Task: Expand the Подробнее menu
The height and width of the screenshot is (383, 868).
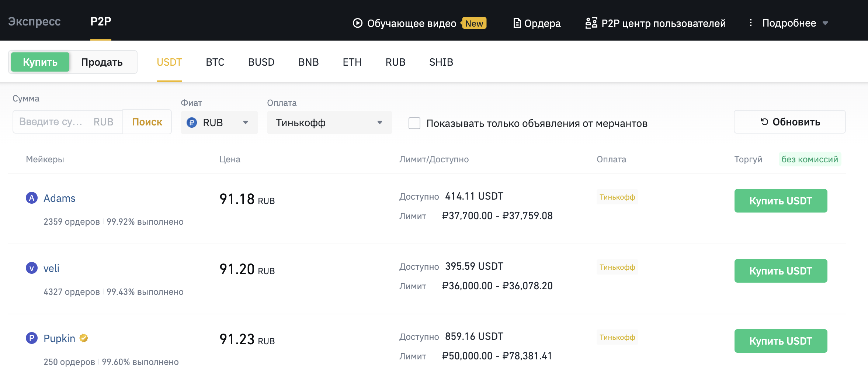Action: (x=795, y=23)
